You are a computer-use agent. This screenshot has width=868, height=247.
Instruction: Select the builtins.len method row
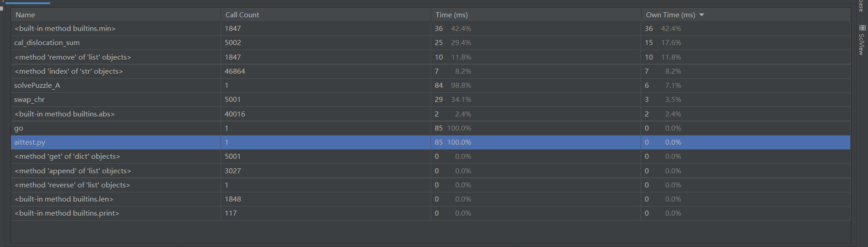tap(64, 199)
